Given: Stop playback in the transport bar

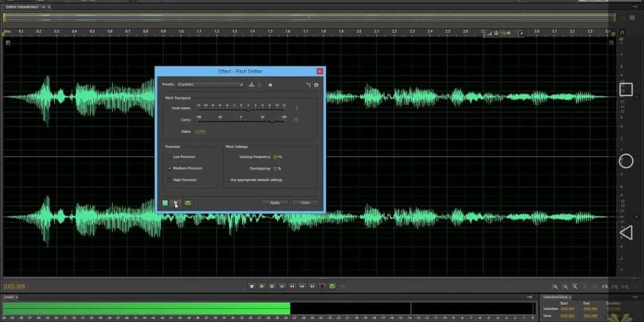Looking at the screenshot, I should tap(252, 286).
